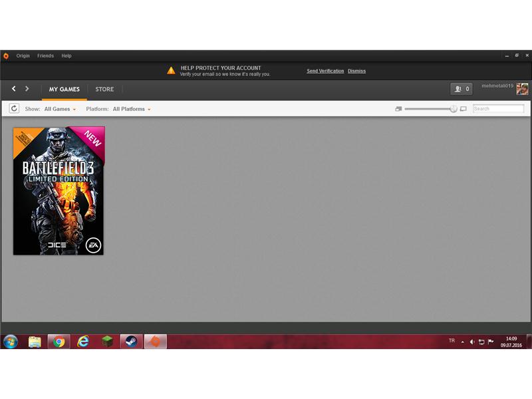Go forward with the right arrow
This screenshot has width=532, height=399.
27,88
